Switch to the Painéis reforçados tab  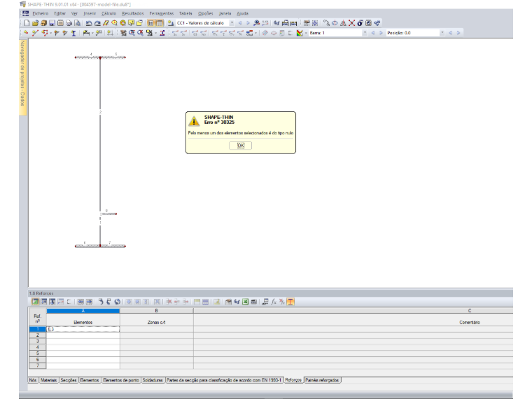point(322,380)
